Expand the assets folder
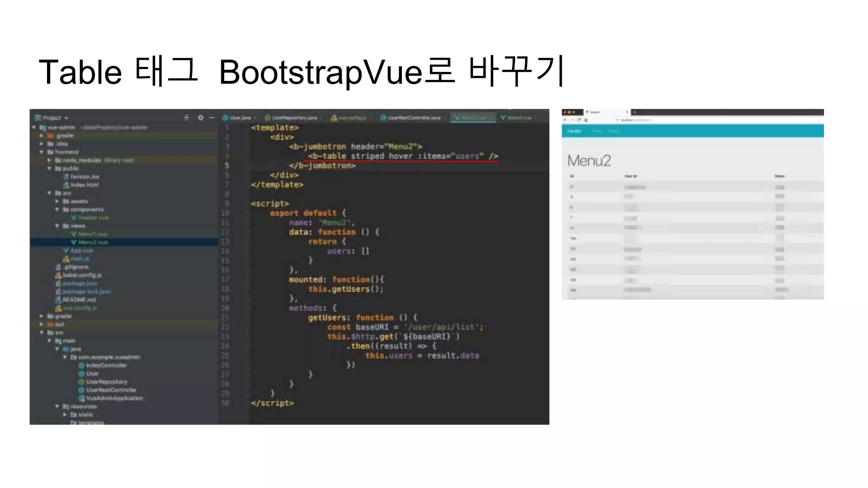The image size is (868, 488). point(57,201)
